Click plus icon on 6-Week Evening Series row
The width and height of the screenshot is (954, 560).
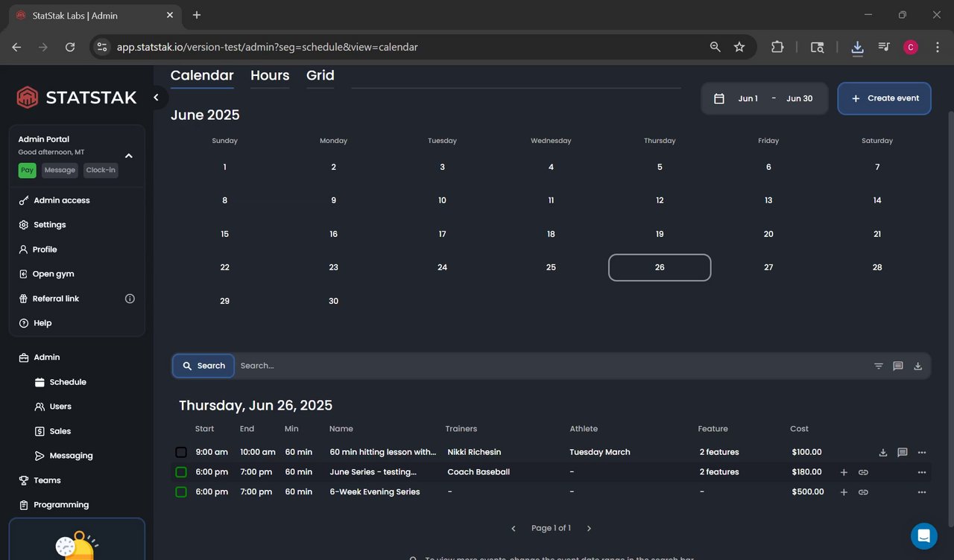[x=844, y=492]
